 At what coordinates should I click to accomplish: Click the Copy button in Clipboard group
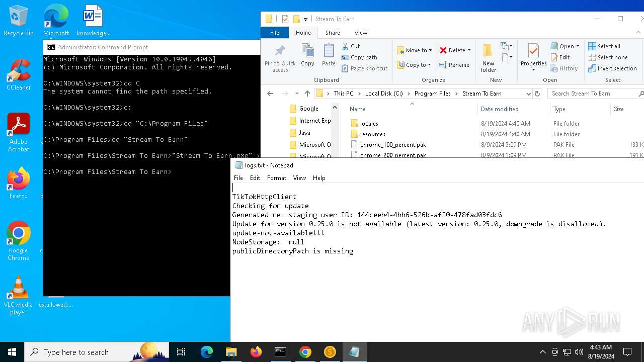(307, 55)
